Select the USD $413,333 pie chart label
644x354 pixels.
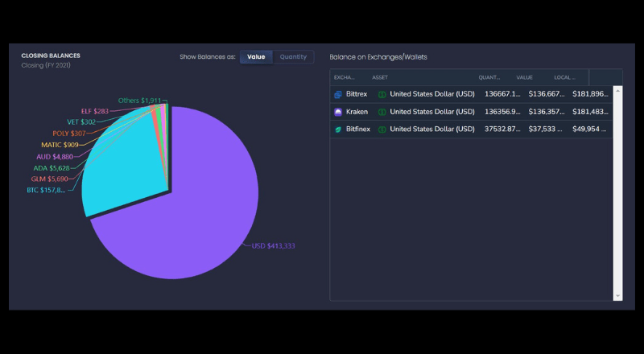[x=273, y=246]
